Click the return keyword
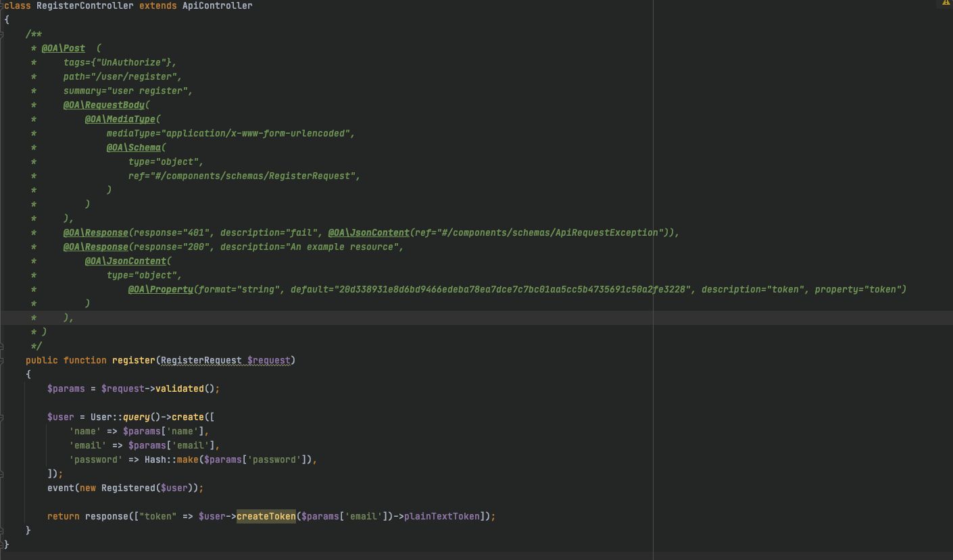This screenshot has width=953, height=560. pyautogui.click(x=64, y=516)
